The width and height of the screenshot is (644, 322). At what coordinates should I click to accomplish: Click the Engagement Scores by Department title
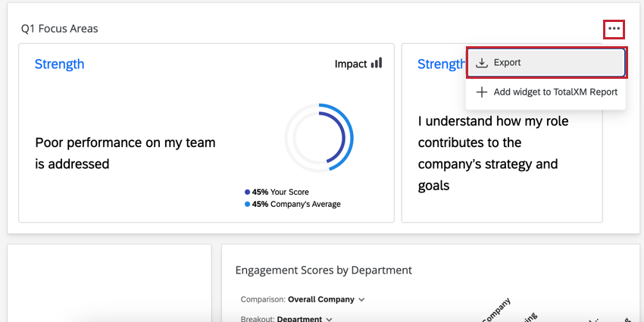[324, 270]
